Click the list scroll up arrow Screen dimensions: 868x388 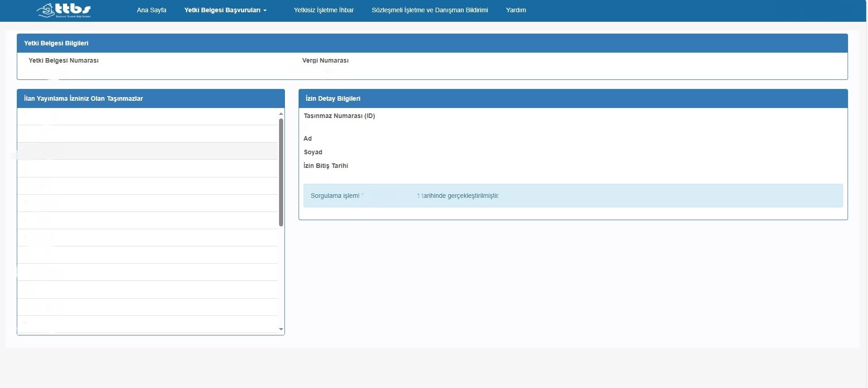pyautogui.click(x=281, y=113)
